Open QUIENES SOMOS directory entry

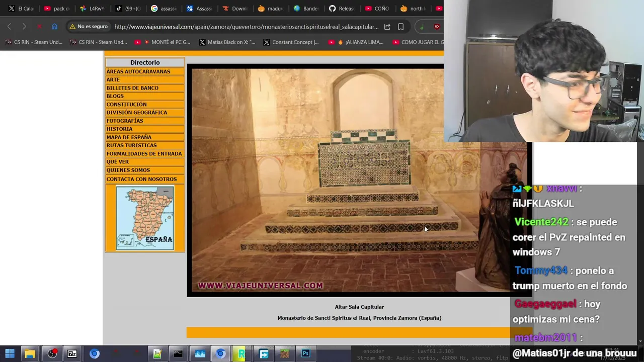pos(144,170)
